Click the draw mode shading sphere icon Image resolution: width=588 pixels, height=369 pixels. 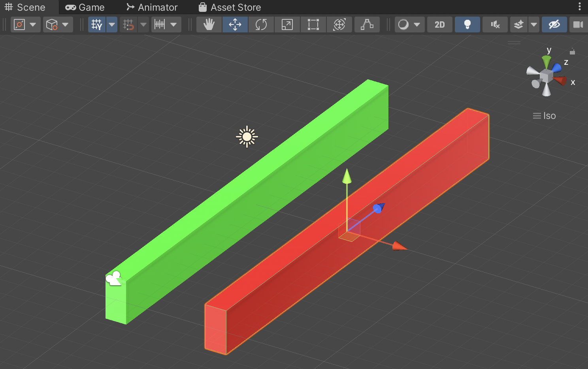[x=403, y=24]
